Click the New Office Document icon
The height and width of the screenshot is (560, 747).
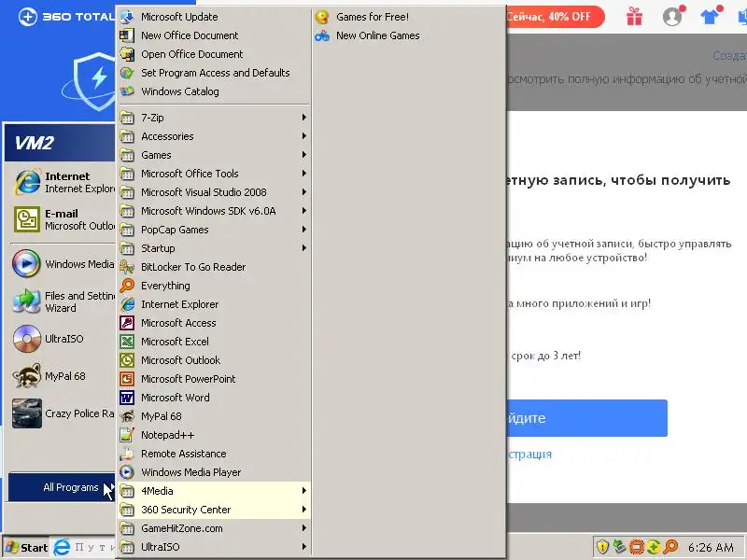point(127,35)
